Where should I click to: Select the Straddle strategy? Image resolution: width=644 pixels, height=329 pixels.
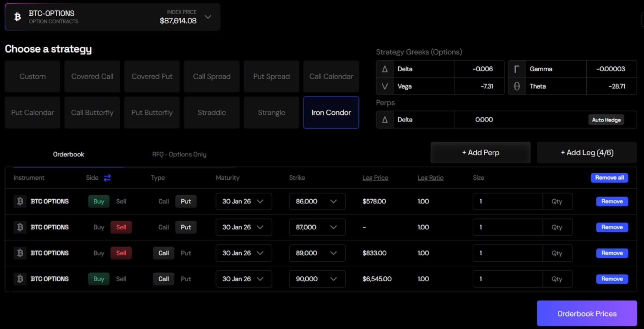pos(212,113)
